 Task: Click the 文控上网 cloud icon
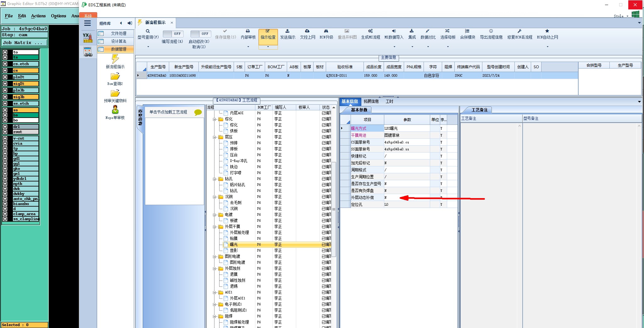[x=307, y=31]
